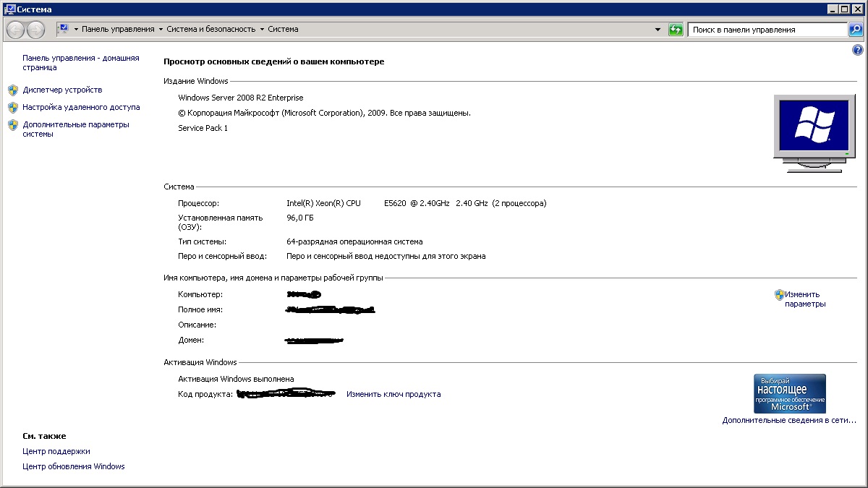Click the Microsoft copyright 2009 line
The image size is (868, 488).
324,114
